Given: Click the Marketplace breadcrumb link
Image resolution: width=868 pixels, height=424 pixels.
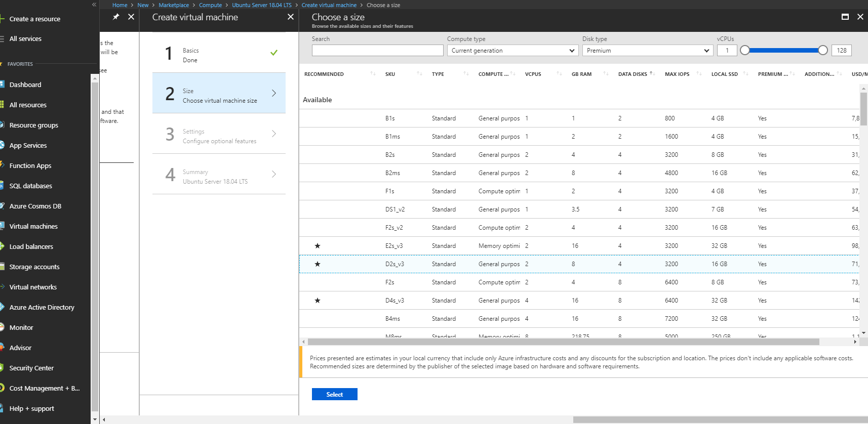Looking at the screenshot, I should (x=174, y=5).
